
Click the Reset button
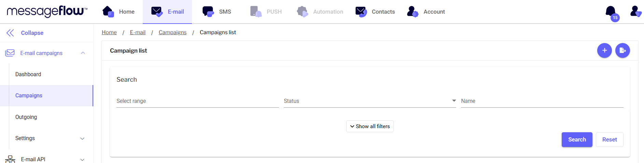point(609,139)
